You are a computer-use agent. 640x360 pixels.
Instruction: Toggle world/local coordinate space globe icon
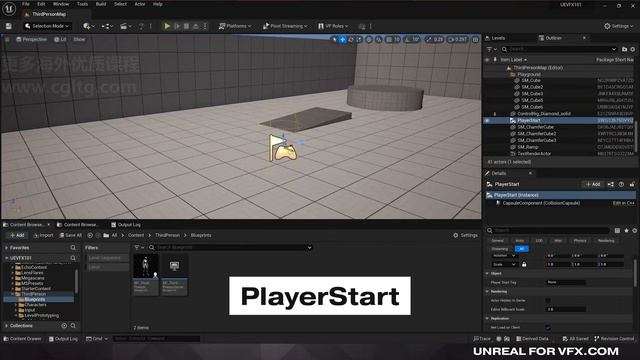pyautogui.click(x=369, y=40)
